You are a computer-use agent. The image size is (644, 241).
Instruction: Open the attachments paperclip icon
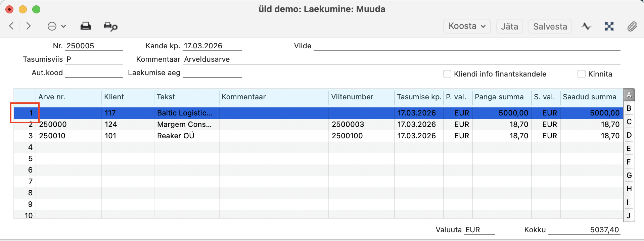pos(632,26)
